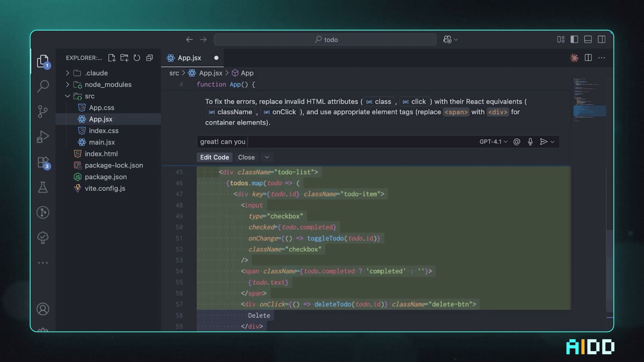Open the tree-shaped icon view in activity bar
The width and height of the screenshot is (644, 362).
click(x=43, y=238)
